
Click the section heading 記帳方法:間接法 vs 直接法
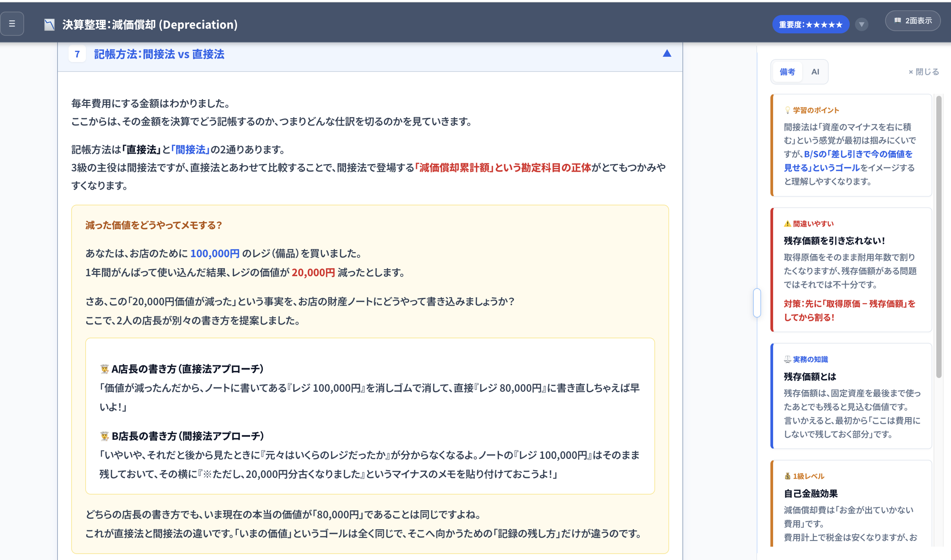[x=159, y=54]
